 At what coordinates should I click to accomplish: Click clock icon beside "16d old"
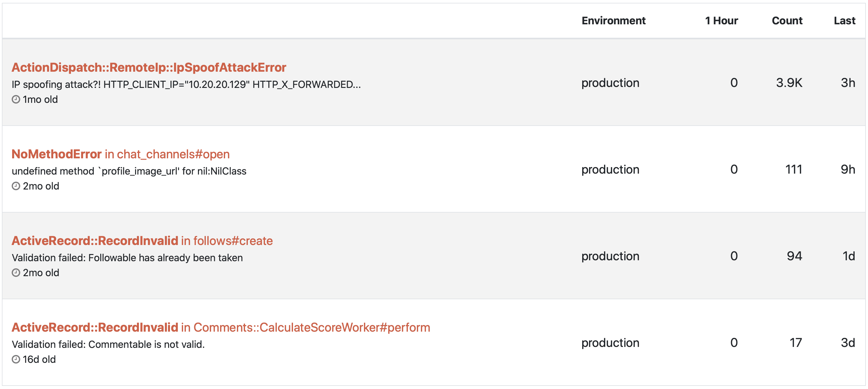click(x=16, y=359)
